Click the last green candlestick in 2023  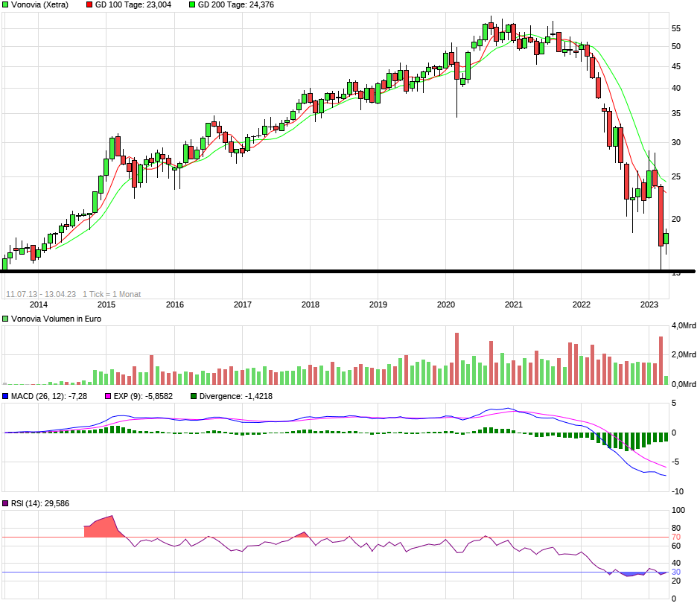pos(666,238)
